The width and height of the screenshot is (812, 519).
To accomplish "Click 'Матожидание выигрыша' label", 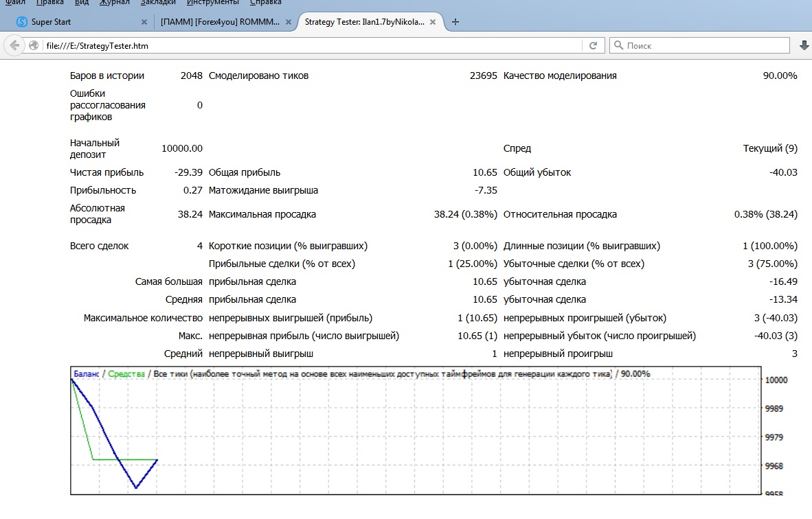I will coord(263,190).
